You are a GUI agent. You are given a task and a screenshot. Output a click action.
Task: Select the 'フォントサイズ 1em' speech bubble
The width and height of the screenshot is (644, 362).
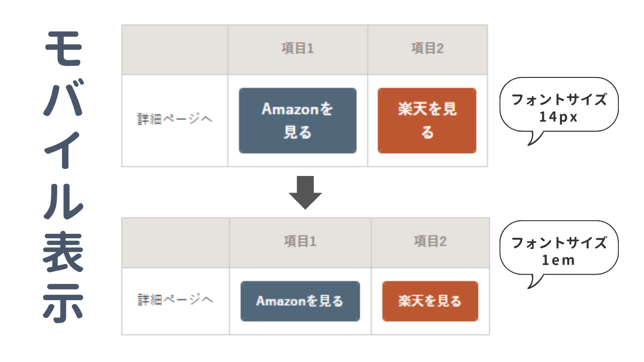pos(558,251)
